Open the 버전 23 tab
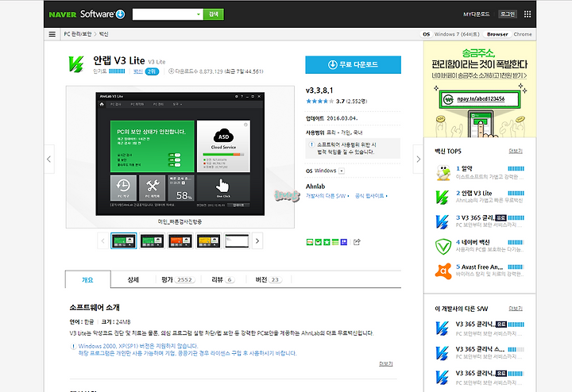Image resolution: width=572 pixels, height=392 pixels. (269, 279)
